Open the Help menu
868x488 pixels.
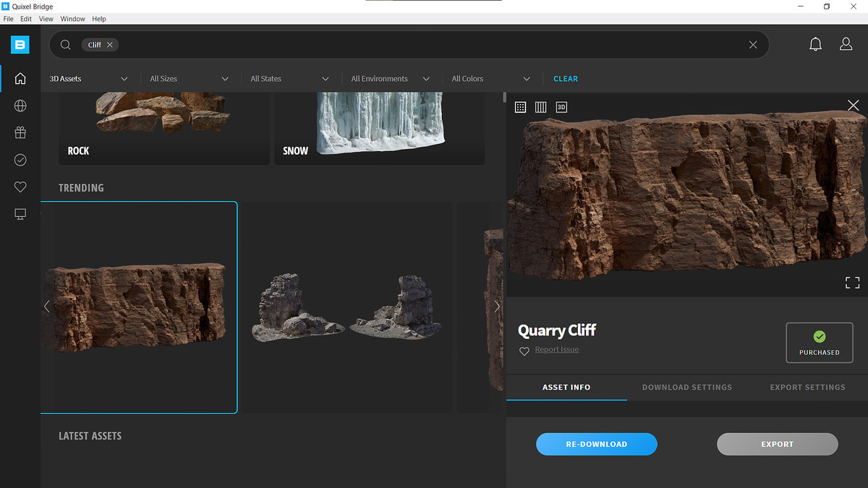pyautogui.click(x=99, y=19)
